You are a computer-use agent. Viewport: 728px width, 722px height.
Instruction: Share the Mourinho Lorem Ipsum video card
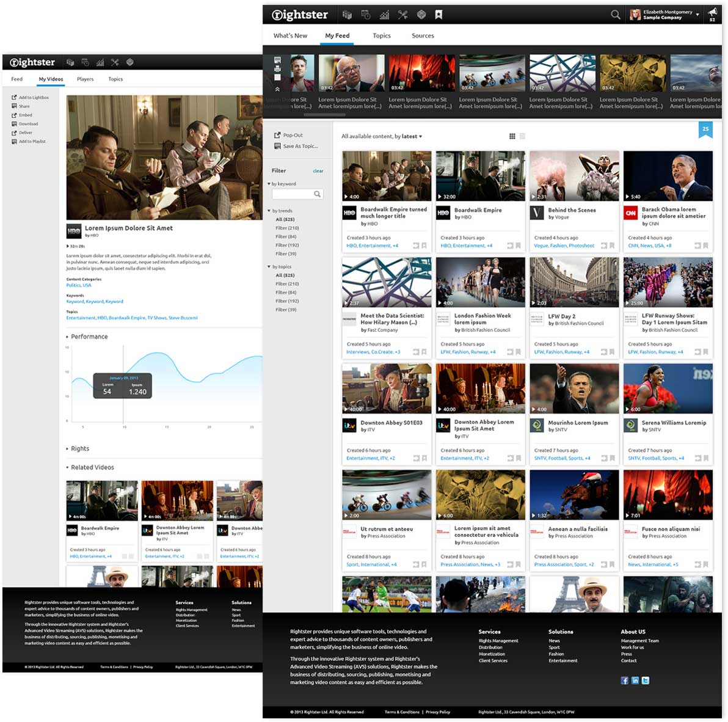click(x=604, y=458)
